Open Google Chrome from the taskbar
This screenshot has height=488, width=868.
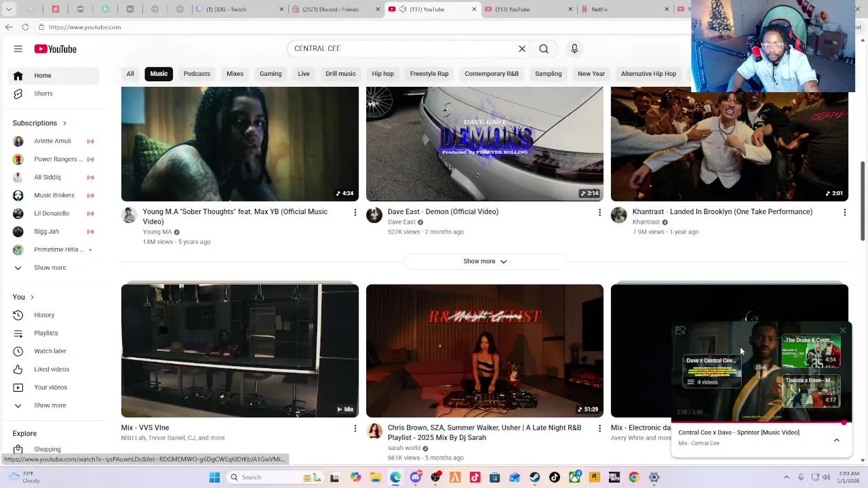tap(633, 477)
